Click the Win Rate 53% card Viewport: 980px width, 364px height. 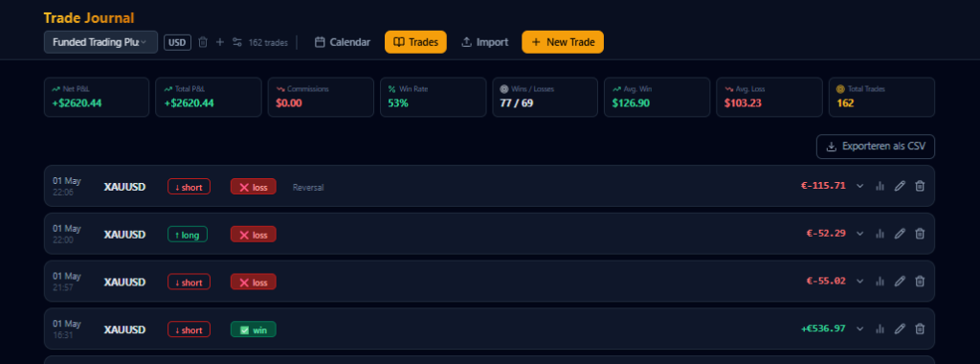434,97
